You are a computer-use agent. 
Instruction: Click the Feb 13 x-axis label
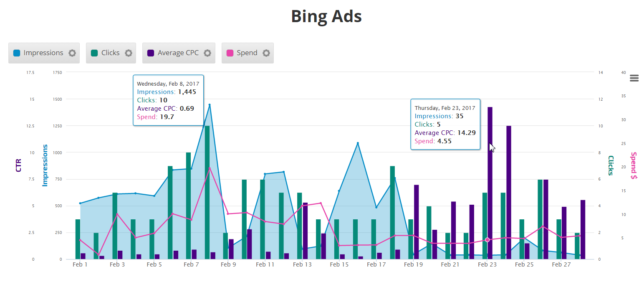302,264
